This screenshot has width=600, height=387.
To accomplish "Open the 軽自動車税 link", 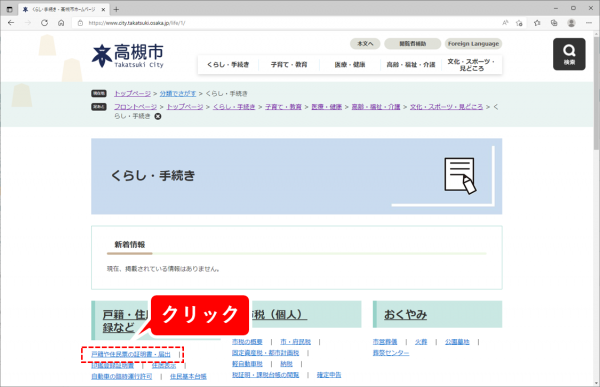I will coord(247,364).
